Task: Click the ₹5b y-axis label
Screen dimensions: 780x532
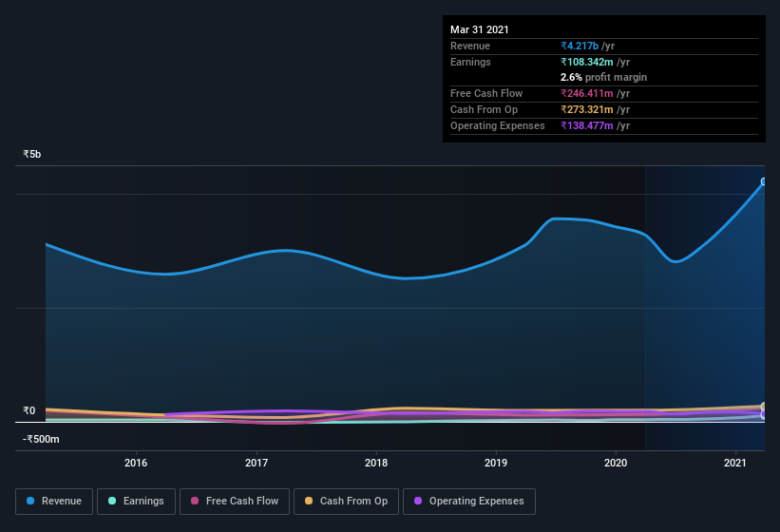Action: pos(32,154)
